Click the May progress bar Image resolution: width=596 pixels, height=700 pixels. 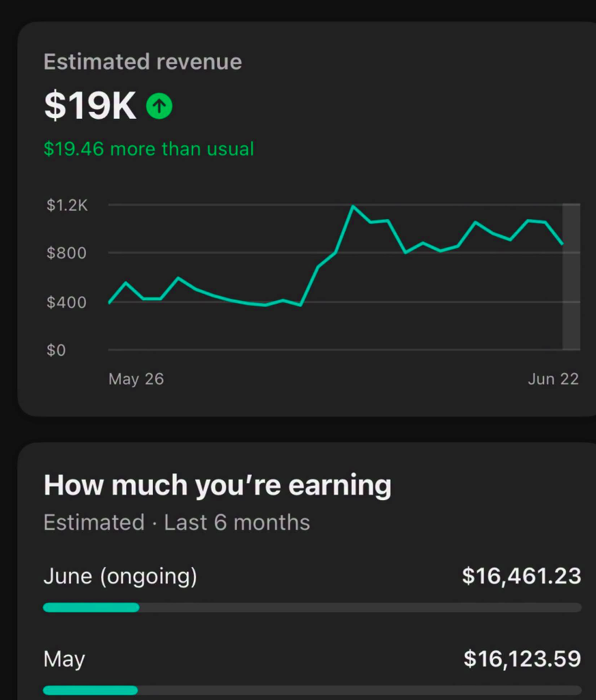(x=312, y=690)
